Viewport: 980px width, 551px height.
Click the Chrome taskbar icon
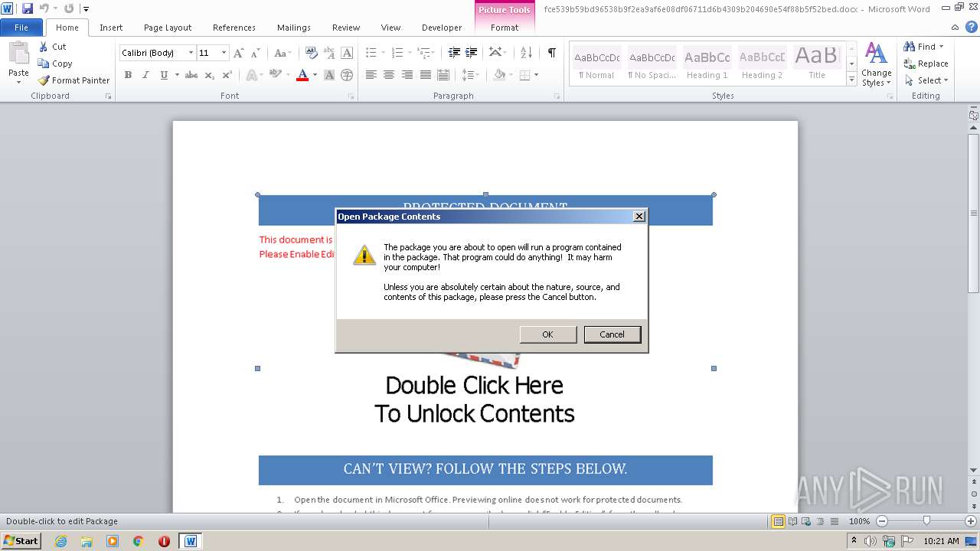click(139, 541)
